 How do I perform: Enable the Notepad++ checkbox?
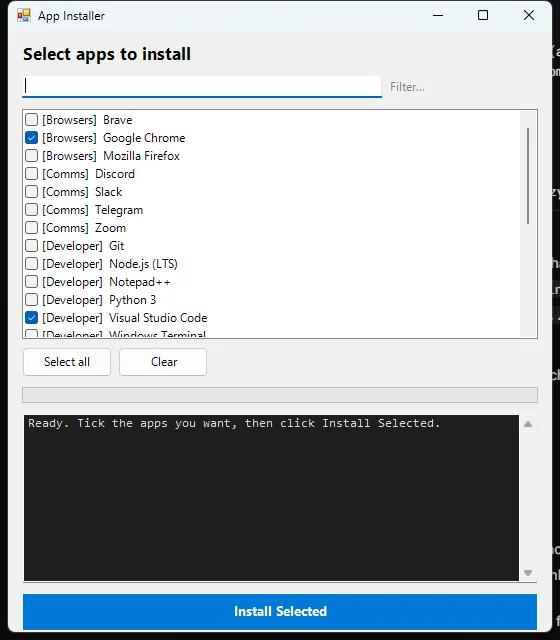click(31, 281)
